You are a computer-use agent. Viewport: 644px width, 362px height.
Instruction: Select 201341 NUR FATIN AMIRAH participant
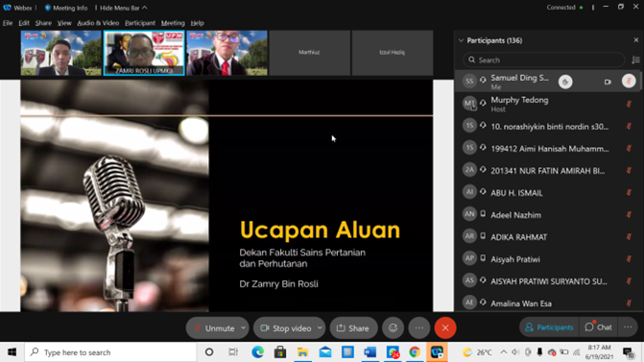tap(547, 171)
